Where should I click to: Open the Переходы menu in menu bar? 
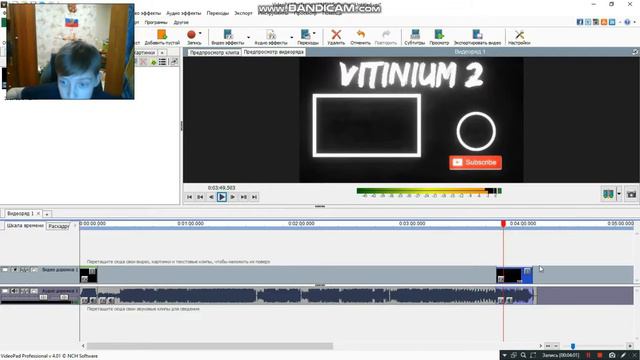[218, 13]
